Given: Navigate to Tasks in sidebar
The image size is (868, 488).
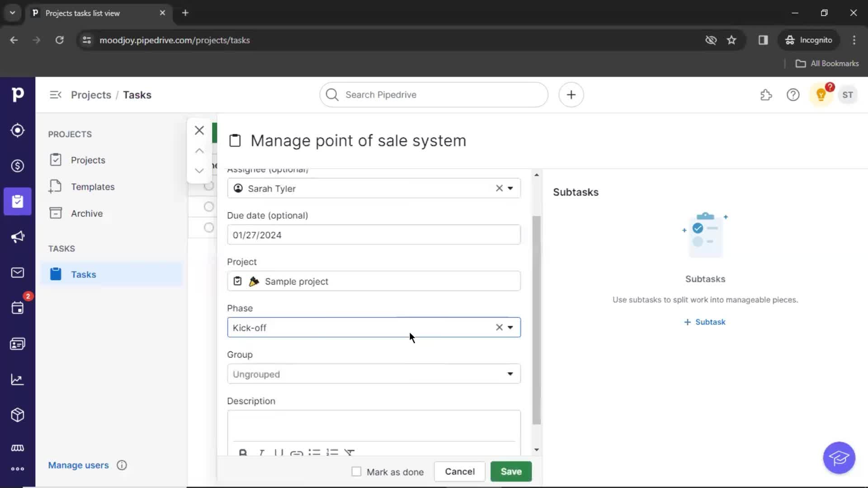Looking at the screenshot, I should coord(84,274).
